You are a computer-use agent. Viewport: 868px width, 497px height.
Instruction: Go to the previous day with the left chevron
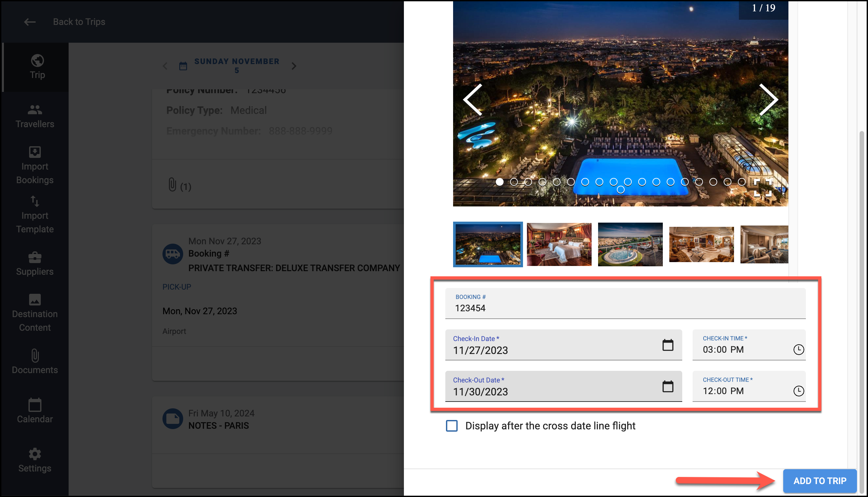click(165, 66)
